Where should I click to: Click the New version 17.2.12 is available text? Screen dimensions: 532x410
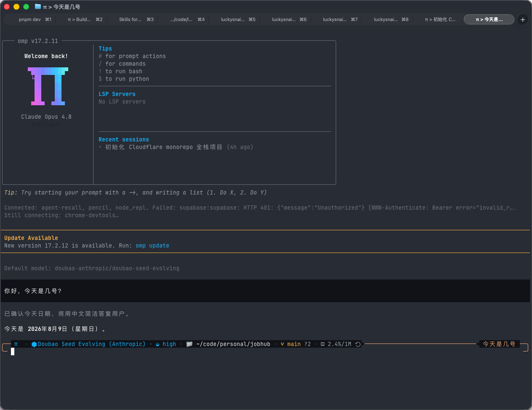pyautogui.click(x=60, y=246)
